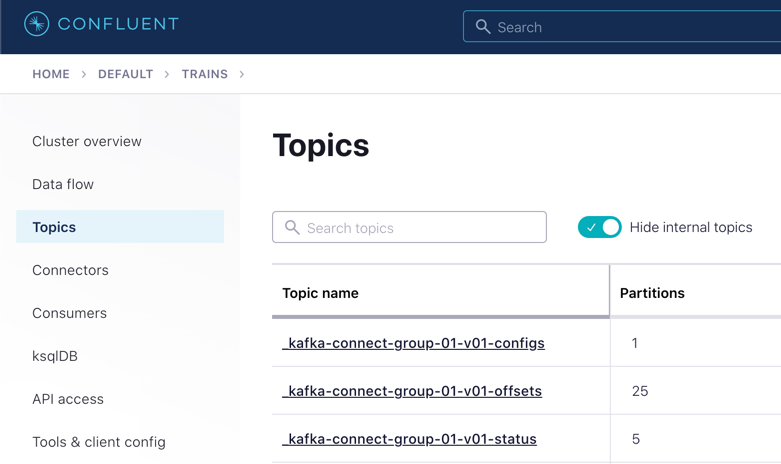The height and width of the screenshot is (464, 781).
Task: Click the magnifier icon in top search bar
Action: [483, 27]
